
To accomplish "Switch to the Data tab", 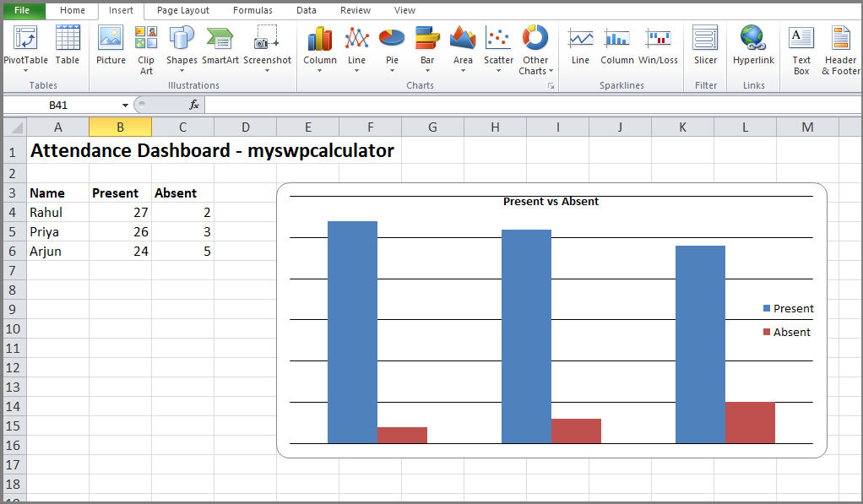I will (x=307, y=11).
